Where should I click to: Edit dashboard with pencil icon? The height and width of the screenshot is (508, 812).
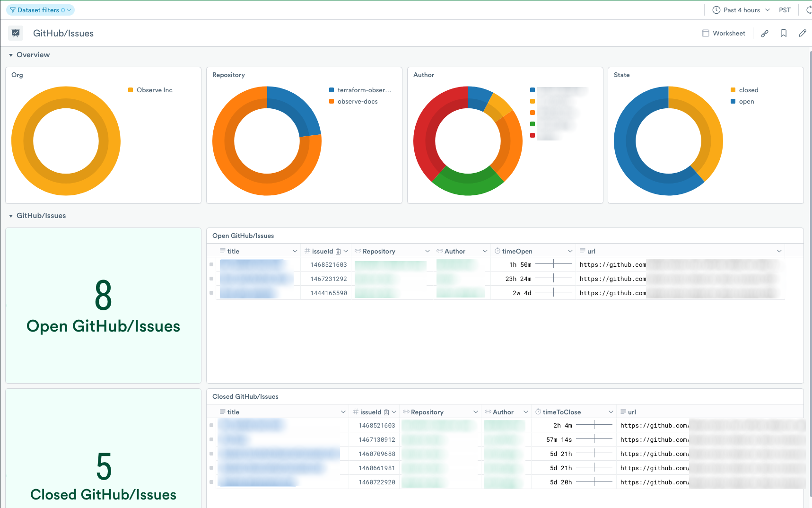click(803, 33)
